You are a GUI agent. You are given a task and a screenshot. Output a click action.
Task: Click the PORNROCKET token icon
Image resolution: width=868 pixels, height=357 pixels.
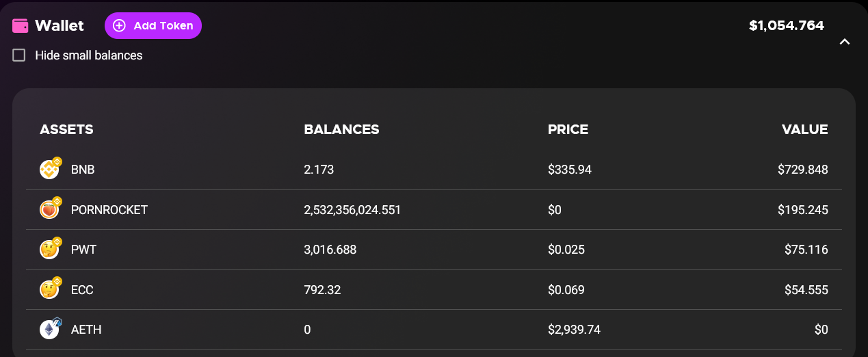pos(51,209)
